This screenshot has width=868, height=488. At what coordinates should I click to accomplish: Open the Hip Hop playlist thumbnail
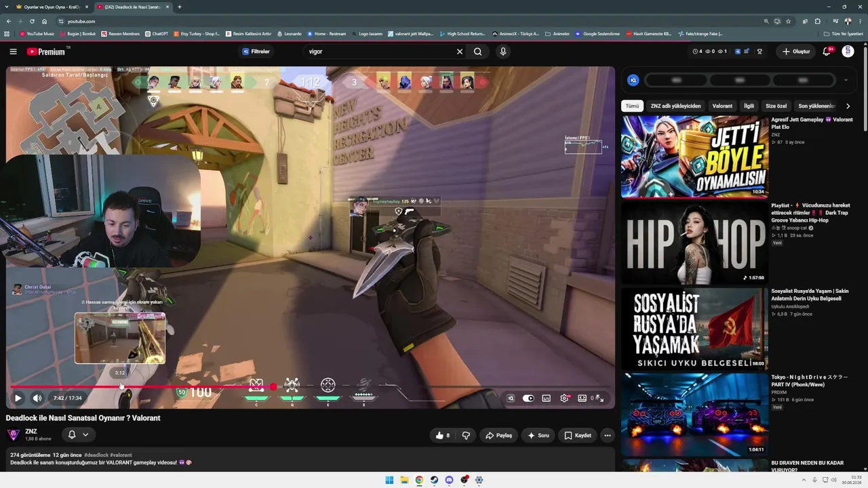tap(694, 242)
